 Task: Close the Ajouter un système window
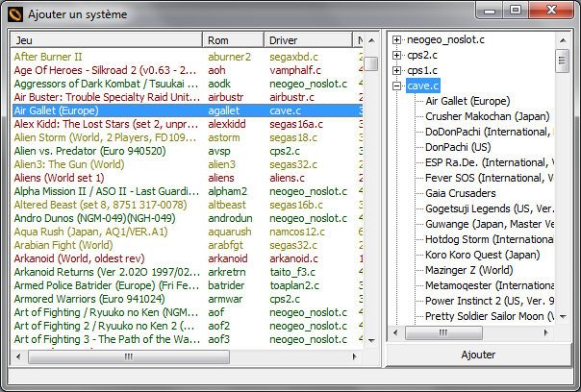(x=552, y=10)
